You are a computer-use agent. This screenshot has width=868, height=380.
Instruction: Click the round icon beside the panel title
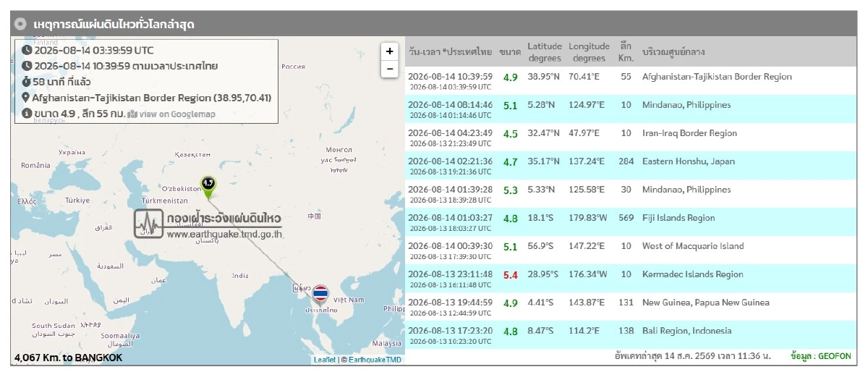click(x=20, y=24)
